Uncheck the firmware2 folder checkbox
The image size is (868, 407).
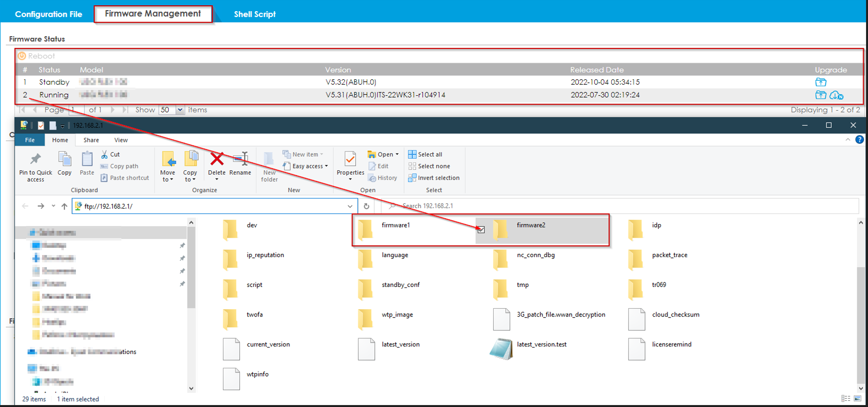481,230
